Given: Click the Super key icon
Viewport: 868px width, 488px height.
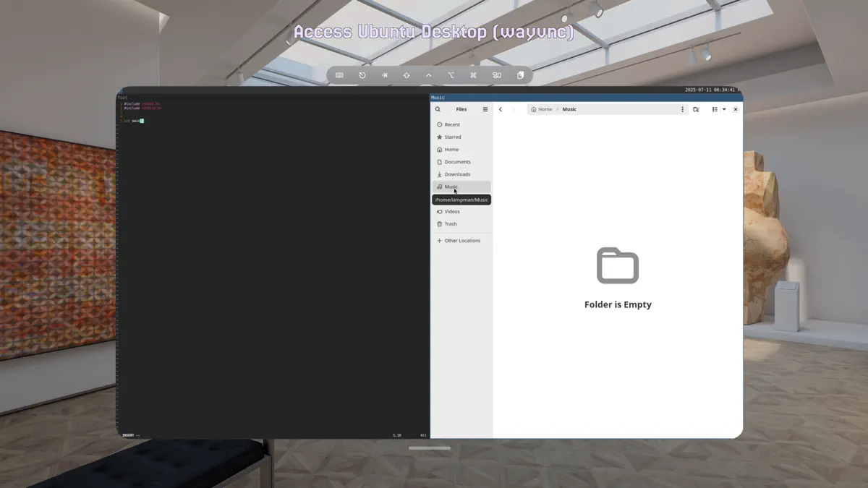Looking at the screenshot, I should [x=473, y=74].
